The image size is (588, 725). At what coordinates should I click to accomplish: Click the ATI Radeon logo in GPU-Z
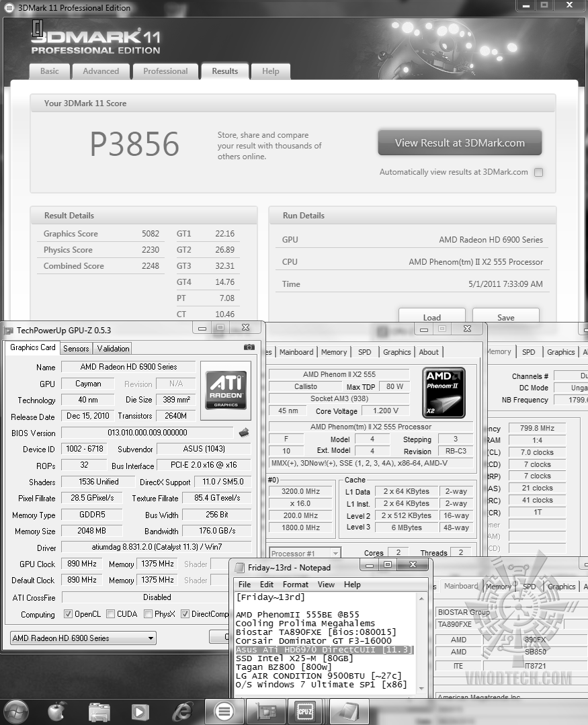coord(226,389)
